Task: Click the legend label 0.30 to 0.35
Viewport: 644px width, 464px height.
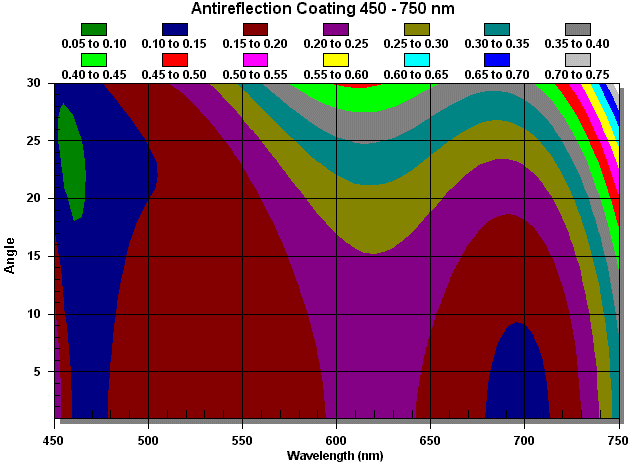Action: [x=497, y=44]
